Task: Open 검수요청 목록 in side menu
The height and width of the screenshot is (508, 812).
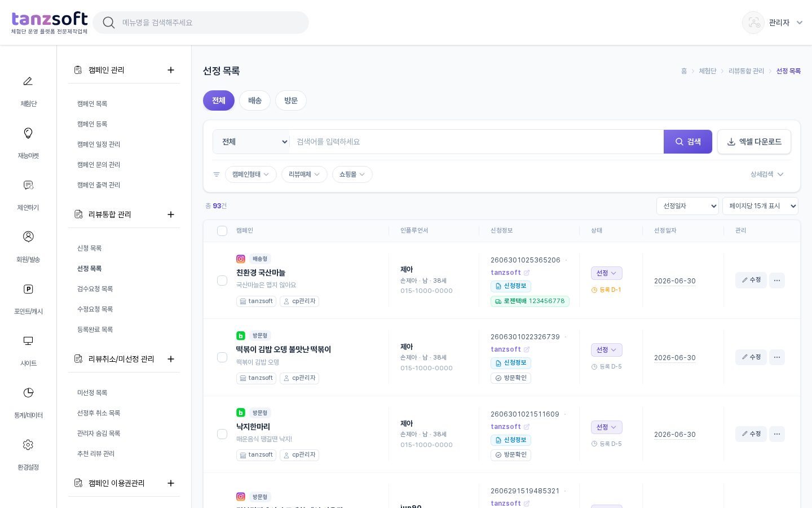Action: (95, 289)
